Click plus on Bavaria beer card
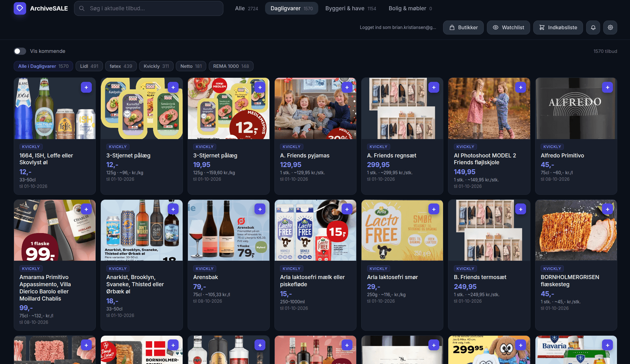630x364 pixels. click(x=608, y=345)
